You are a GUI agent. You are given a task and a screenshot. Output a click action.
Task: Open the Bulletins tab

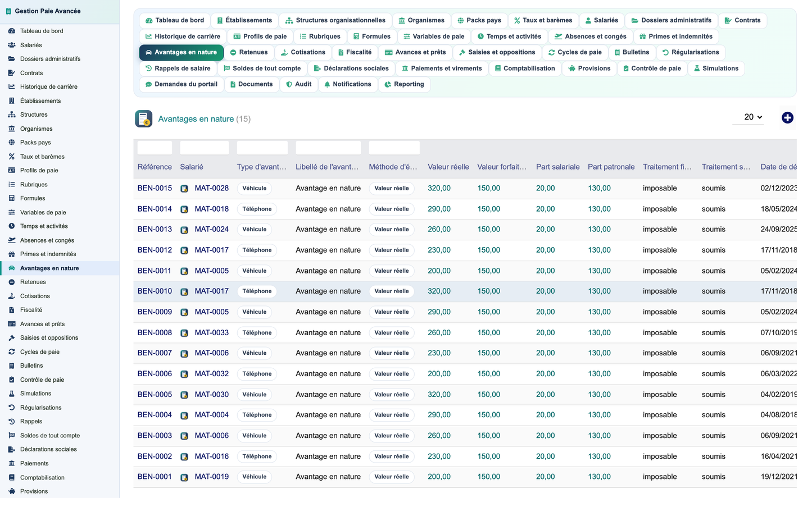(632, 52)
